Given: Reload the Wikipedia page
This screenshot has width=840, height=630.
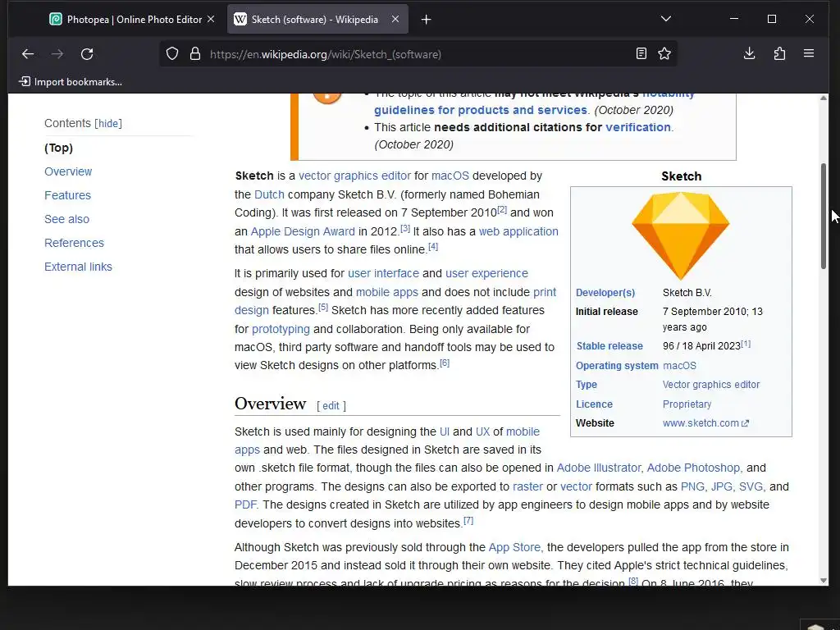Looking at the screenshot, I should 87,53.
